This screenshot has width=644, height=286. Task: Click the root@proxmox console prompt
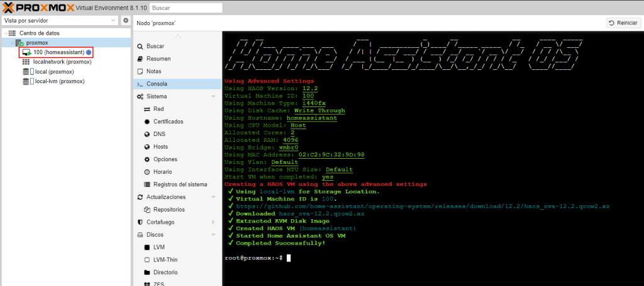click(x=254, y=258)
